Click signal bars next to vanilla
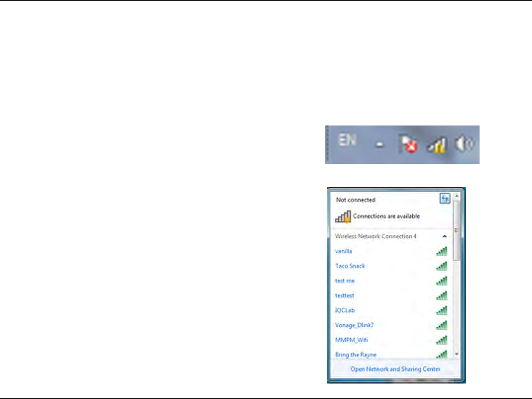532x399 pixels. pos(442,251)
